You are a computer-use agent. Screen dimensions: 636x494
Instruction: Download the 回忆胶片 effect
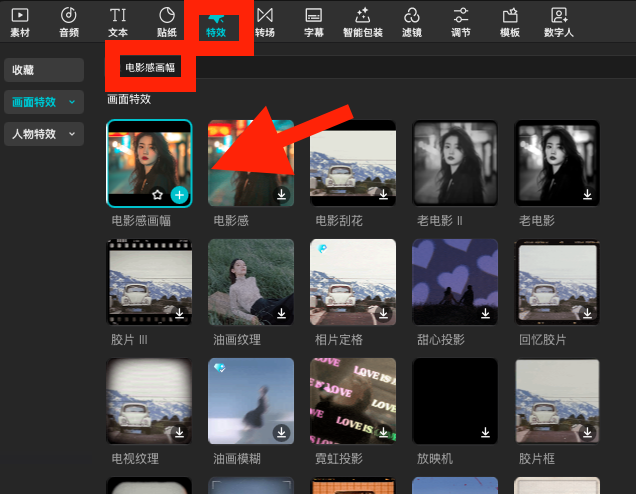coord(587,314)
